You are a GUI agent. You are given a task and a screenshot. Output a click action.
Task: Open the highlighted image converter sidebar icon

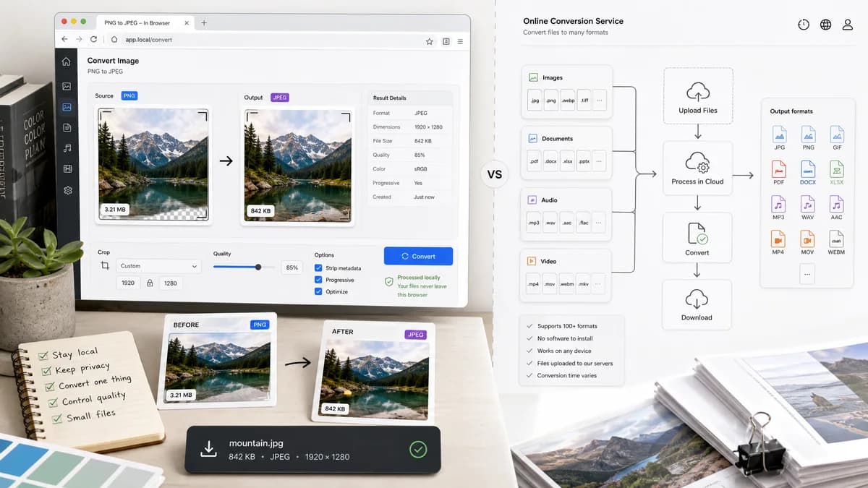pos(67,107)
